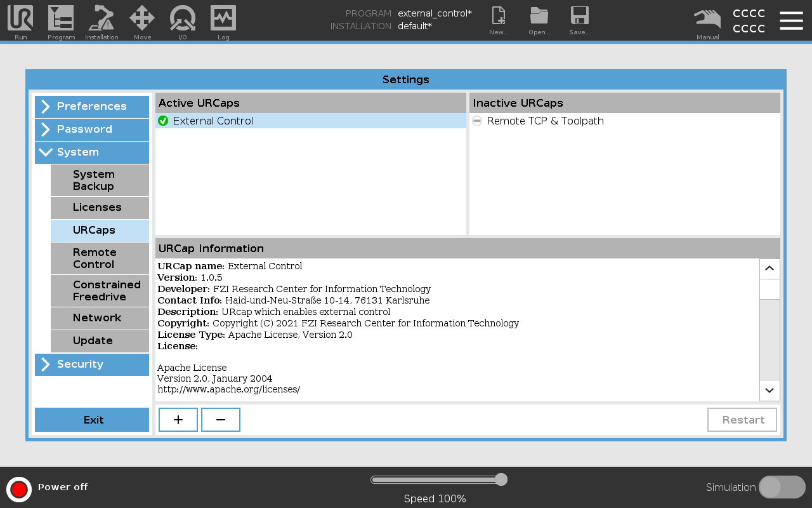Select Network in the System menu
Screen dimensions: 812x508
[x=100, y=318]
